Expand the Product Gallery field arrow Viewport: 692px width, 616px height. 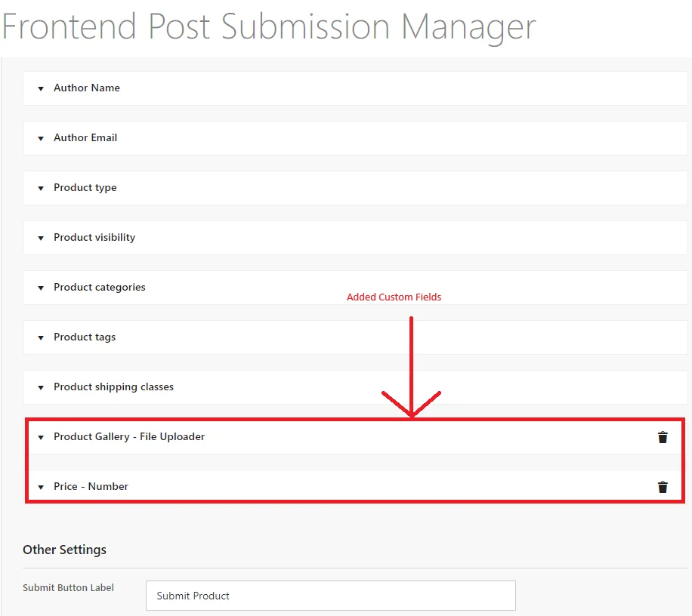click(x=41, y=437)
